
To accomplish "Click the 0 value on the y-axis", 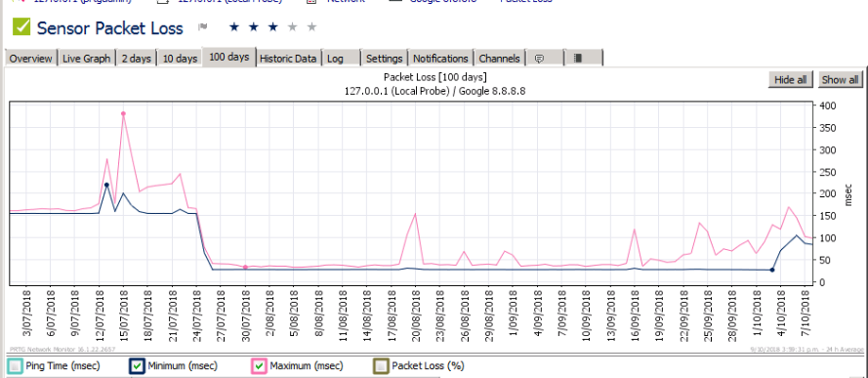I will tap(823, 282).
